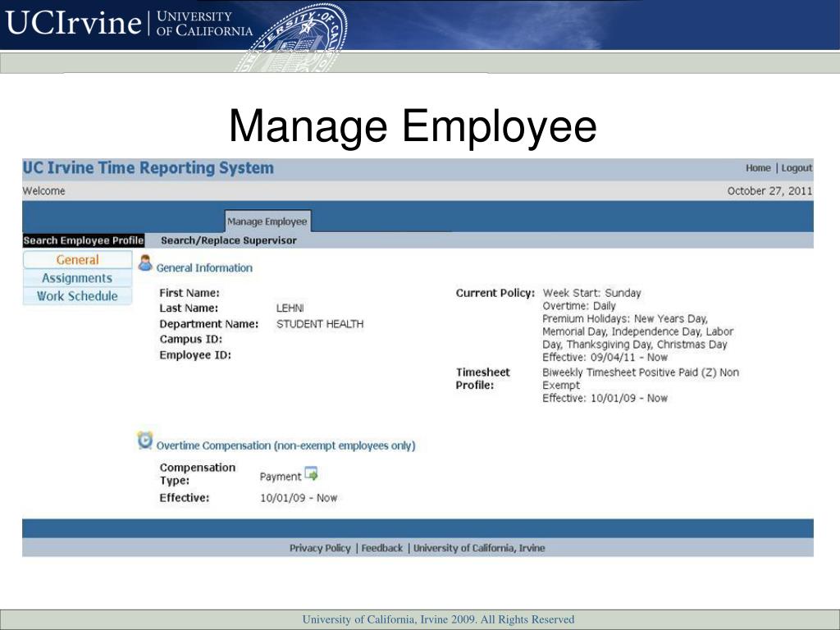Select the STUDENT HEALTH department value
Image resolution: width=840 pixels, height=630 pixels.
pyautogui.click(x=320, y=324)
